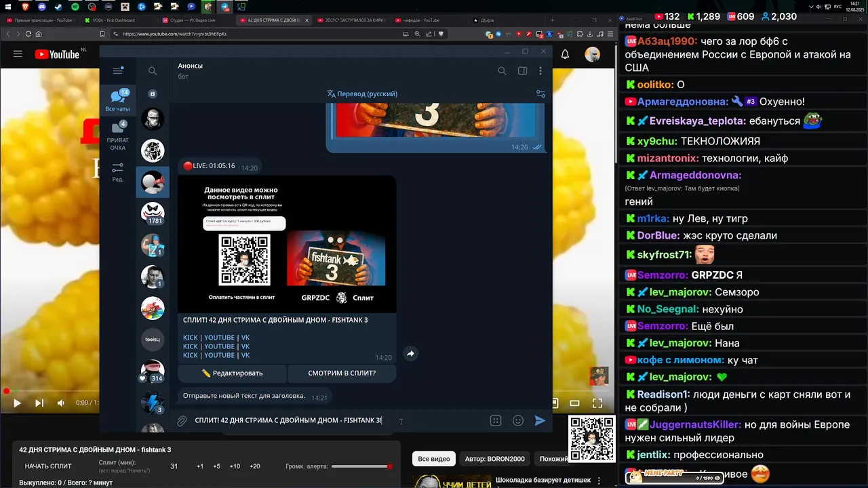Add +10 minutes to split
The image size is (868, 488).
pos(235,466)
